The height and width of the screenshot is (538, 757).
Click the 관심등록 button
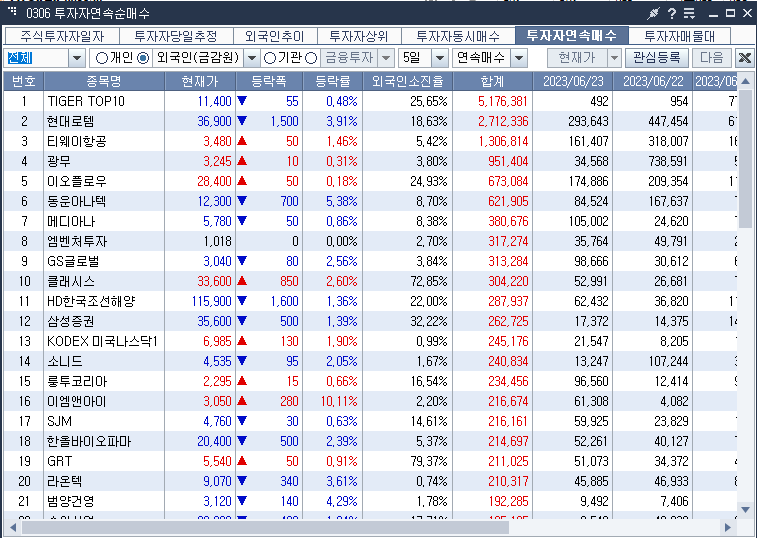pyautogui.click(x=657, y=58)
